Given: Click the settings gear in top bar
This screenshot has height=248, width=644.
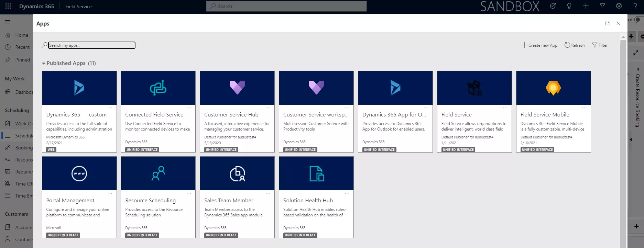Looking at the screenshot, I should point(619,6).
